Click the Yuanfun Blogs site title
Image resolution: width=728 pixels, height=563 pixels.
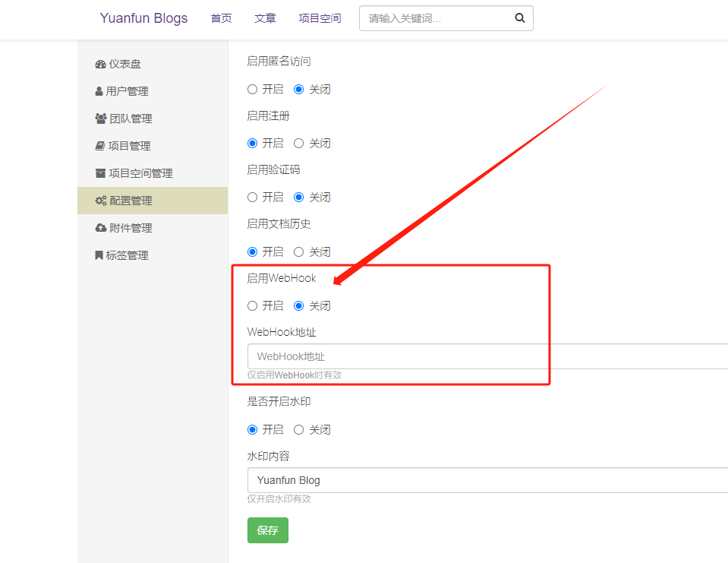click(x=143, y=18)
